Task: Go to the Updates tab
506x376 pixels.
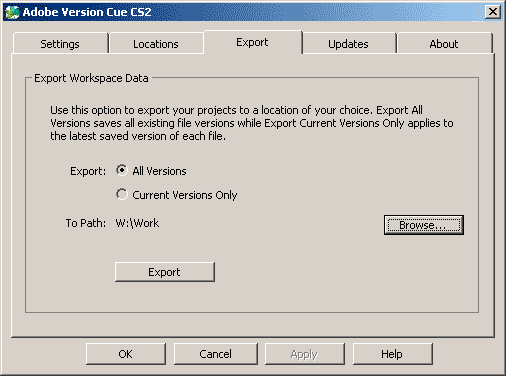Action: pyautogui.click(x=349, y=44)
